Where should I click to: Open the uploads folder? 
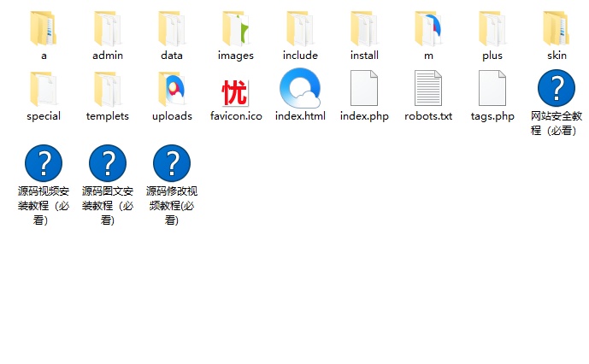(172, 89)
